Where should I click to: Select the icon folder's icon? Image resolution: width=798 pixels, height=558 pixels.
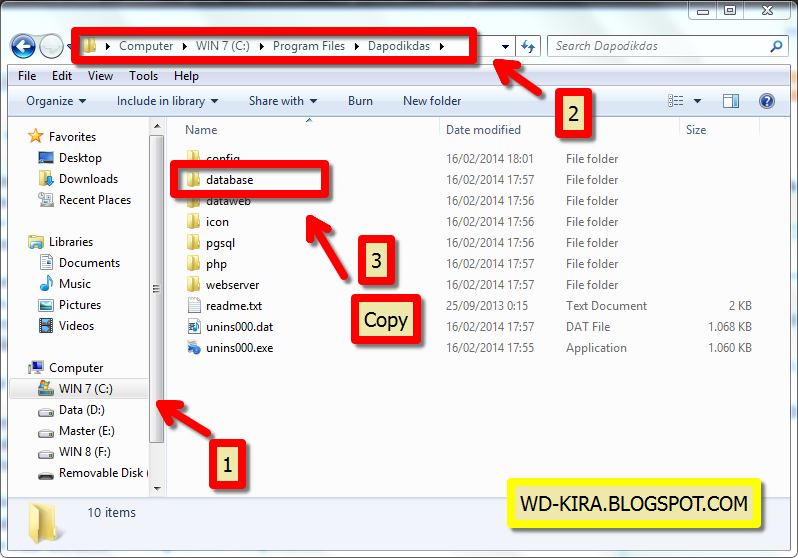[x=193, y=221]
